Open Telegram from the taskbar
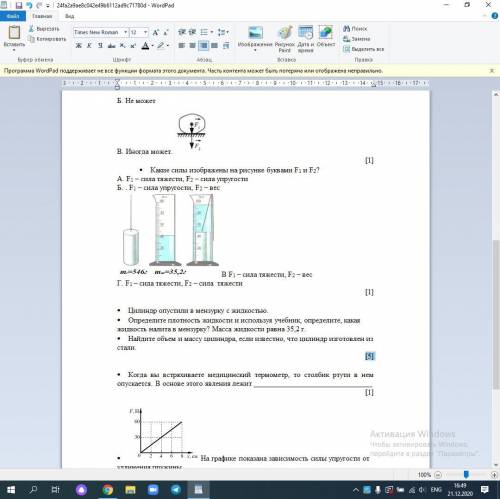500x499 pixels. pos(176,489)
